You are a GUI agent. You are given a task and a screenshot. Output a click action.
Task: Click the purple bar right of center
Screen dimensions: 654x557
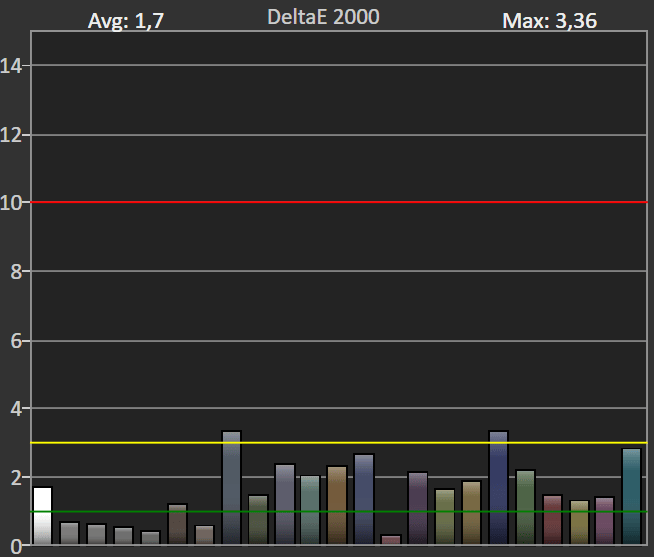[x=418, y=508]
